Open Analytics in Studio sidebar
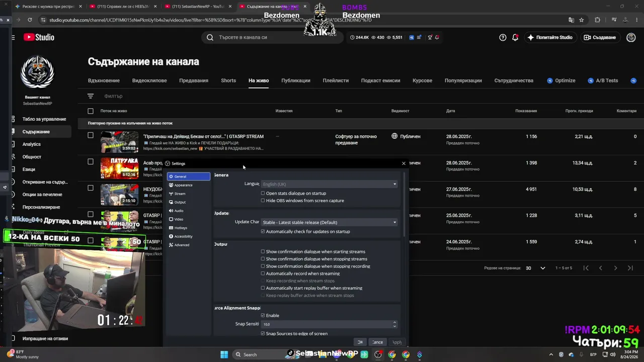Screen dimensions: 644x362 [x=31, y=144]
